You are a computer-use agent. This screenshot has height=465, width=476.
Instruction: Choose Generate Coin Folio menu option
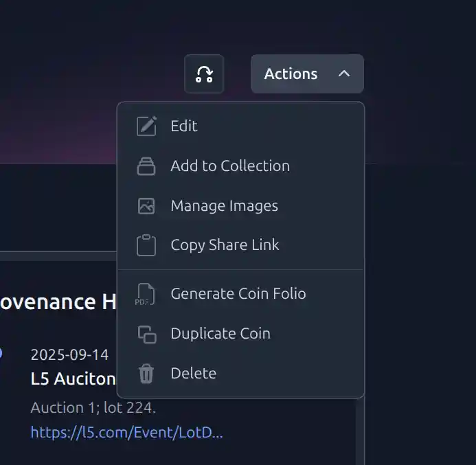coord(238,294)
